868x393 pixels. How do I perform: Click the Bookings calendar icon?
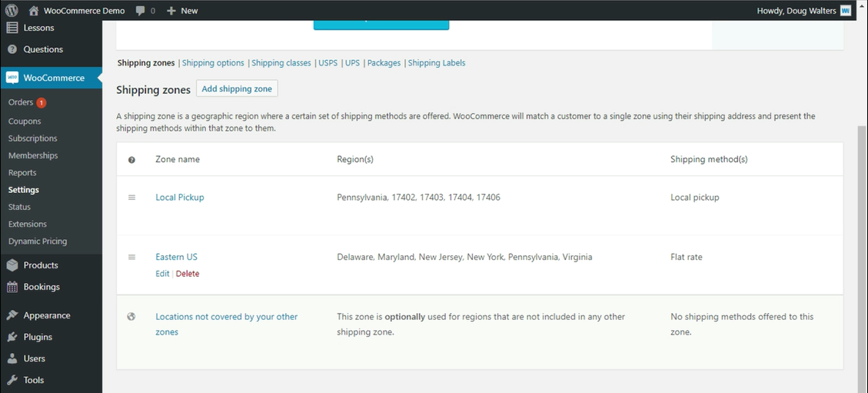(x=12, y=287)
